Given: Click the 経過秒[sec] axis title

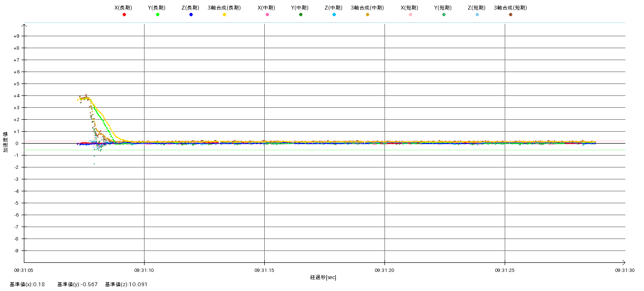Looking at the screenshot, I should [323, 277].
